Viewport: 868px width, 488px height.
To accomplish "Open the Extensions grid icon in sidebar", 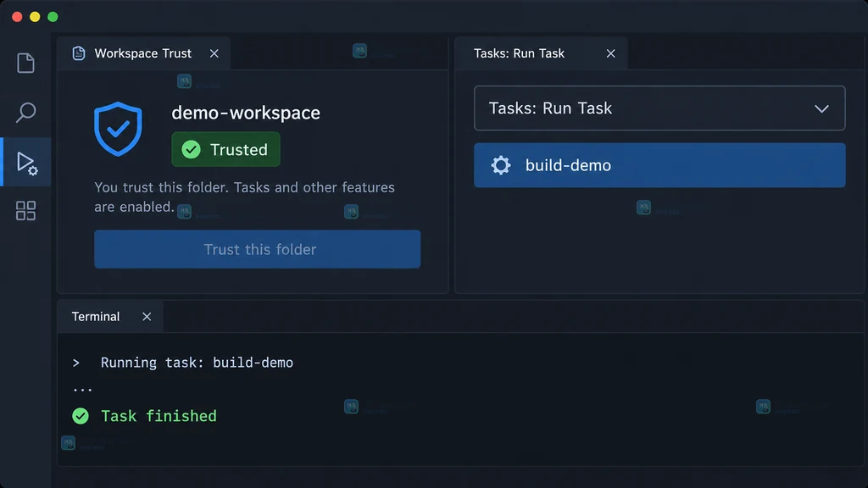I will click(x=25, y=211).
